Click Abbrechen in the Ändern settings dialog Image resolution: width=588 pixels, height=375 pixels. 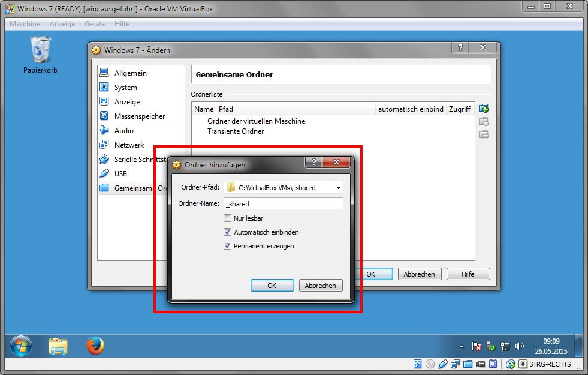[419, 274]
